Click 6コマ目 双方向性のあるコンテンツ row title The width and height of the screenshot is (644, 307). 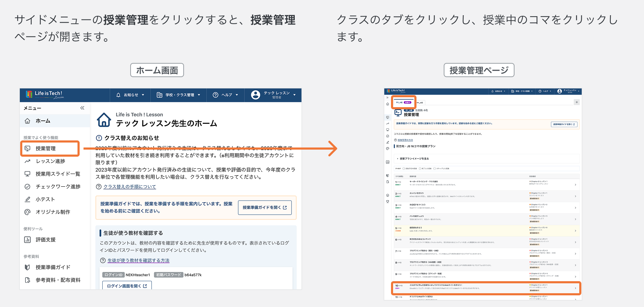[x=420, y=239]
